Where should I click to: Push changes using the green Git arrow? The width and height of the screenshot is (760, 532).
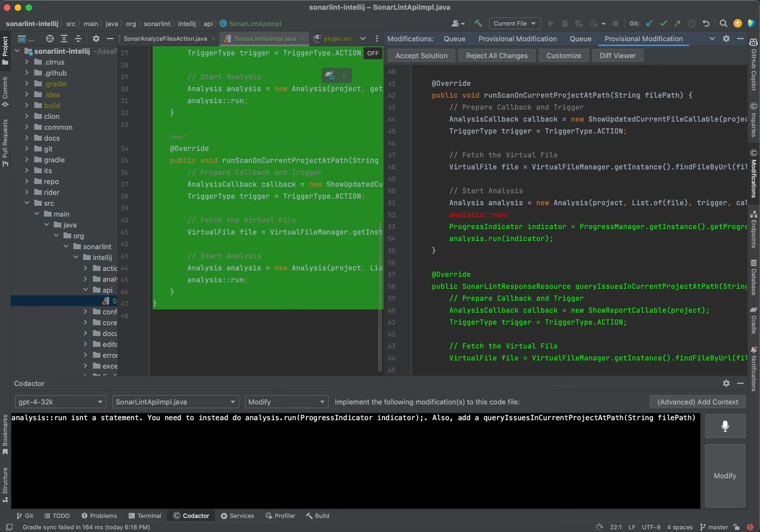coord(677,23)
